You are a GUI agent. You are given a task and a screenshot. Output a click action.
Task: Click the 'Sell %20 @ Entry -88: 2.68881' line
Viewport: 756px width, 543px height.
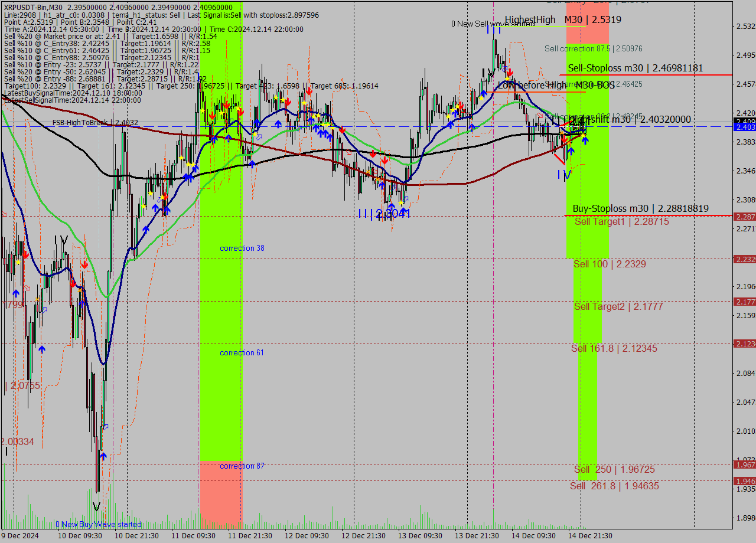(105, 78)
